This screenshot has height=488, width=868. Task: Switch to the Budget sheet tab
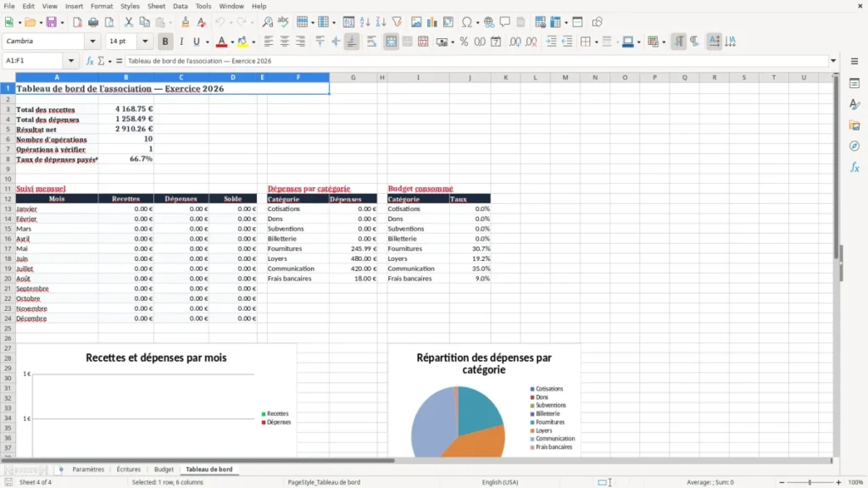click(164, 469)
